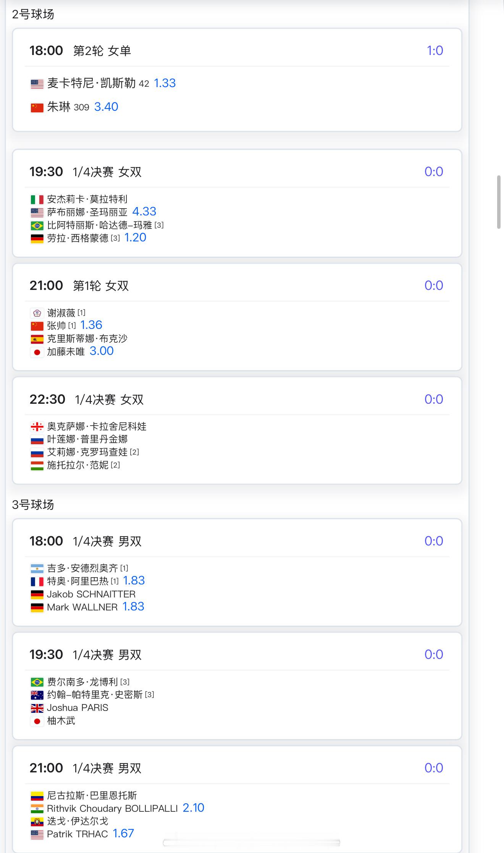Open the 0:0 score of 19:30 男双 match
504x853 pixels.
434,654
